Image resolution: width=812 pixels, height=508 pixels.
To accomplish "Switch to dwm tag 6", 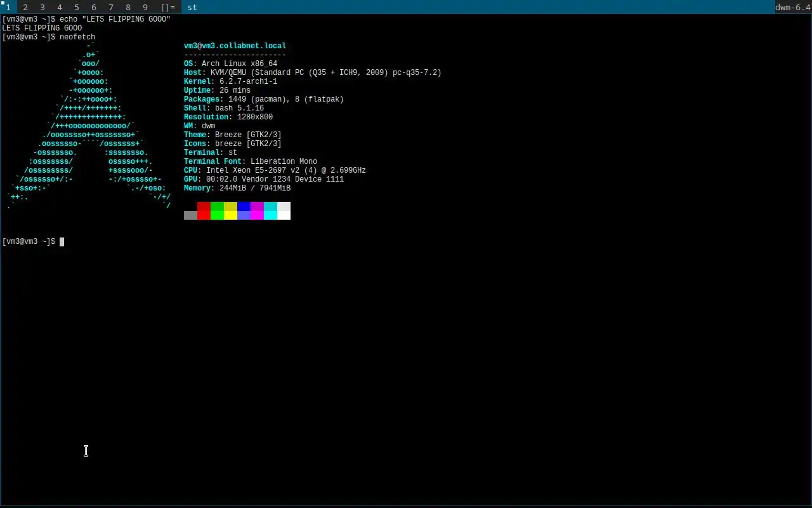I will tap(94, 7).
